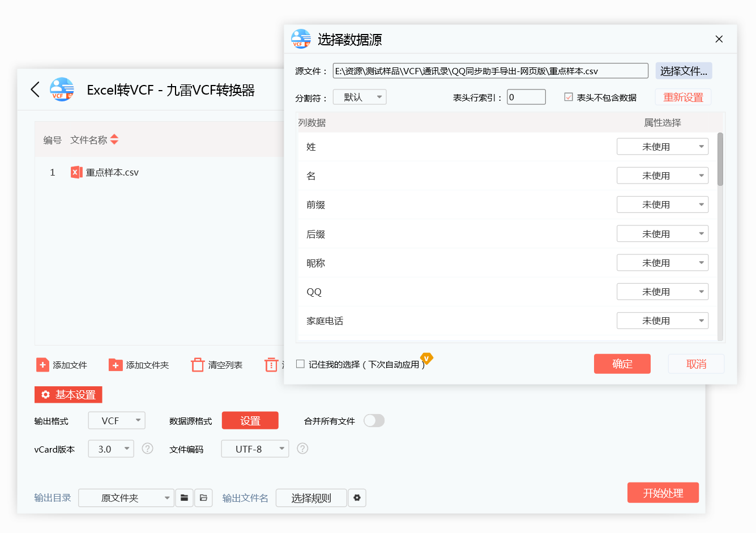Switch to the 基本设置 tab
Viewport: 756px width, 533px height.
click(x=68, y=394)
